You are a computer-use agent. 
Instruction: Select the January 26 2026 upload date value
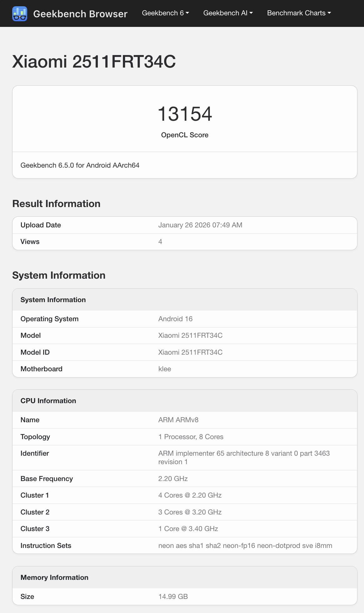(200, 225)
